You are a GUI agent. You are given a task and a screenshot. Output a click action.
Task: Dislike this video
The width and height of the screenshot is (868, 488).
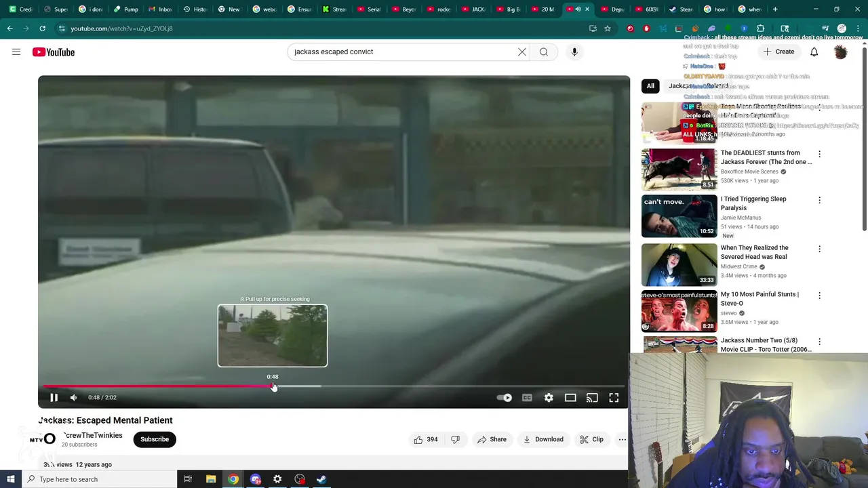click(x=455, y=439)
